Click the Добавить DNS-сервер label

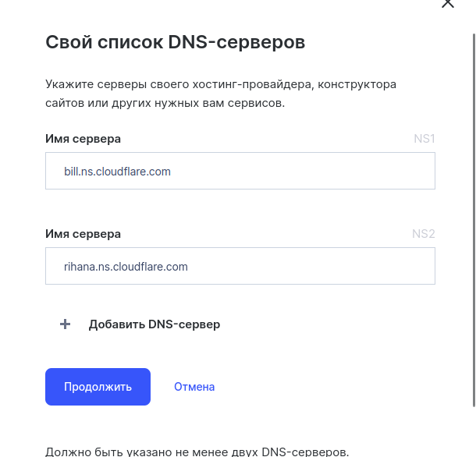click(155, 324)
